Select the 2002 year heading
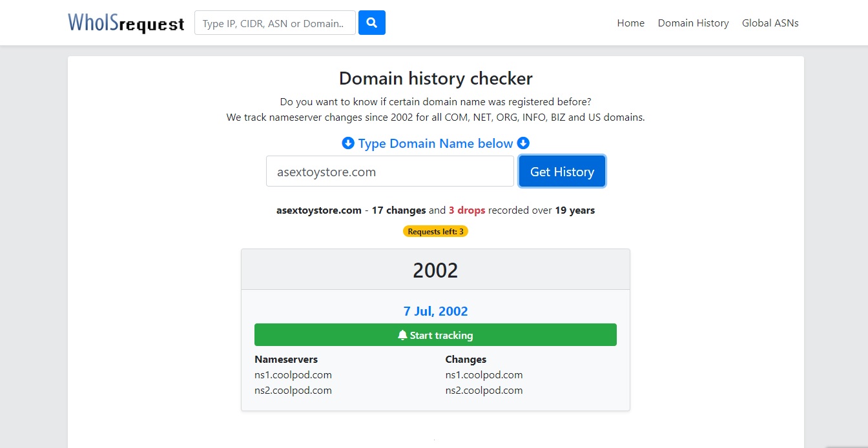868x448 pixels. [435, 270]
